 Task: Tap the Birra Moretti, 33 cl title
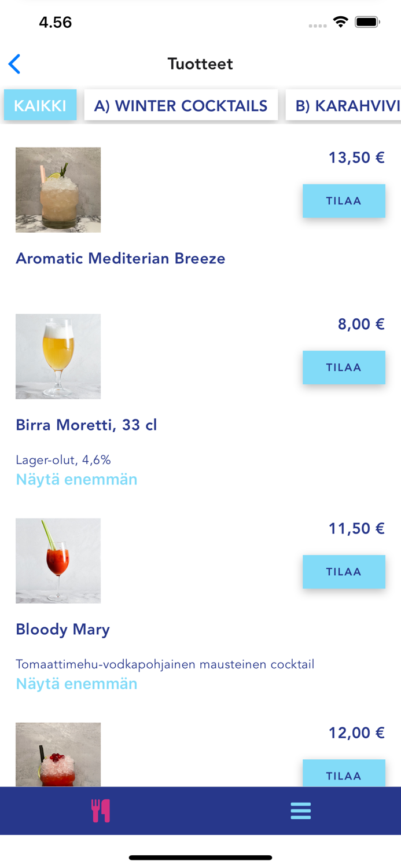coord(86,425)
